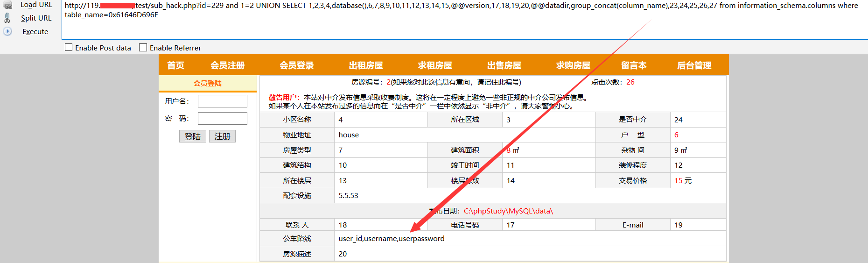
Task: Click the 电话号码 value 17
Action: pyautogui.click(x=511, y=225)
